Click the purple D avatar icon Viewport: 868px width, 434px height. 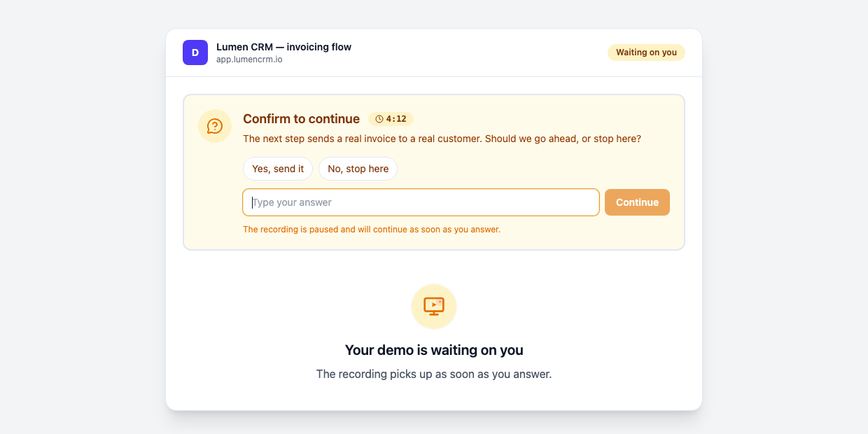195,52
